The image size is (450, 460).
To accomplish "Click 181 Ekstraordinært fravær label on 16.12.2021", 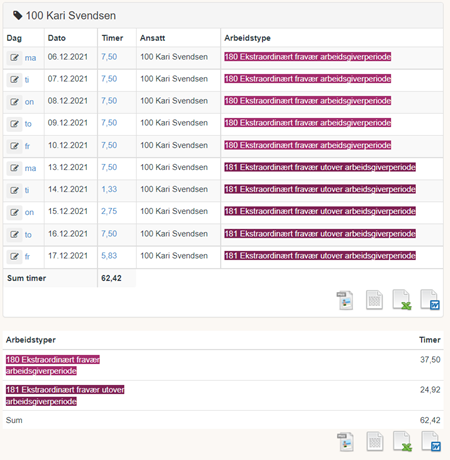I will tap(320, 234).
